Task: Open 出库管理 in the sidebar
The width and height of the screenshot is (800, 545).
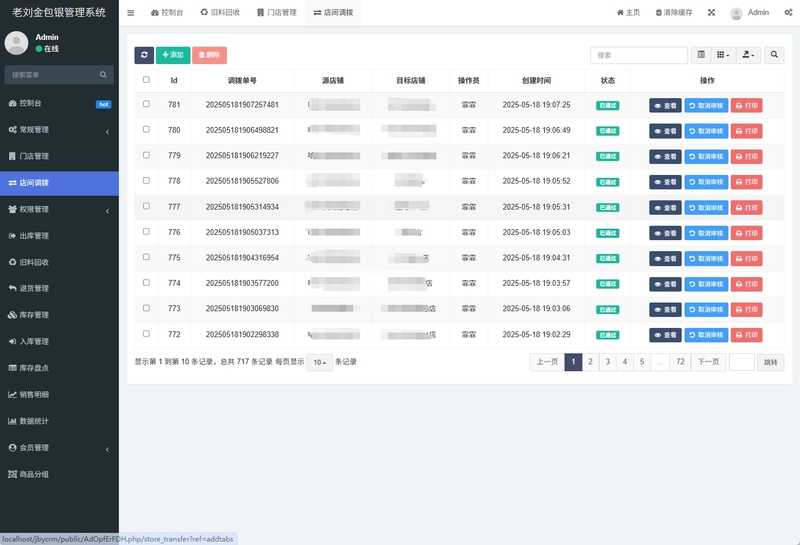Action: [x=59, y=236]
